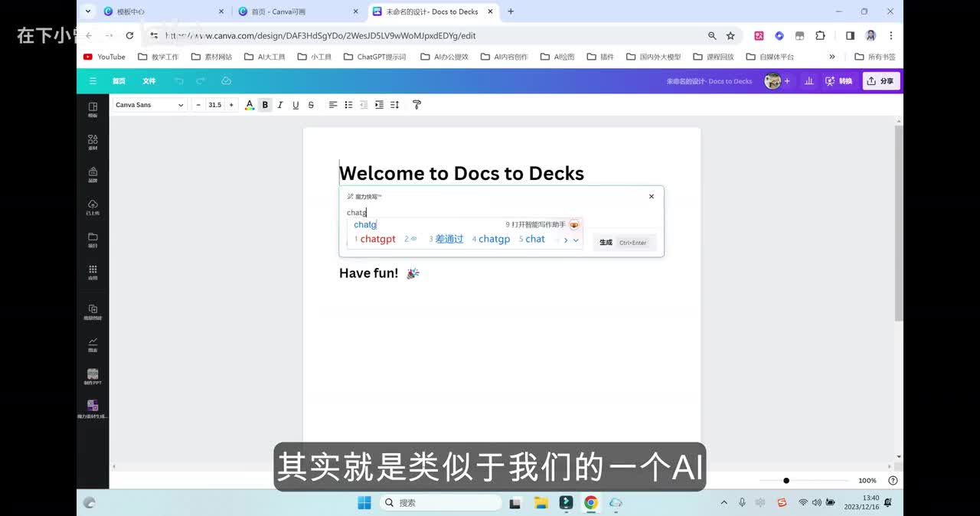This screenshot has height=516, width=980.
Task: Open the bulleted list formatting option
Action: [x=348, y=105]
